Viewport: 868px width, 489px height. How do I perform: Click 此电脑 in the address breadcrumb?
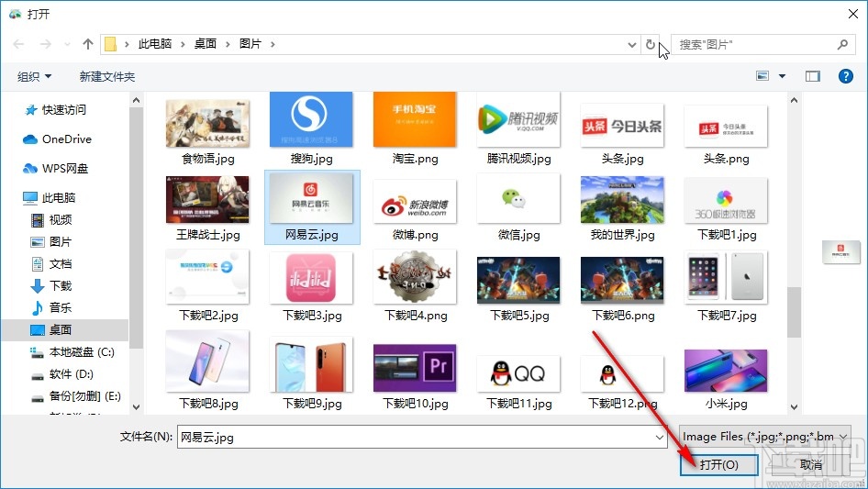tap(154, 44)
